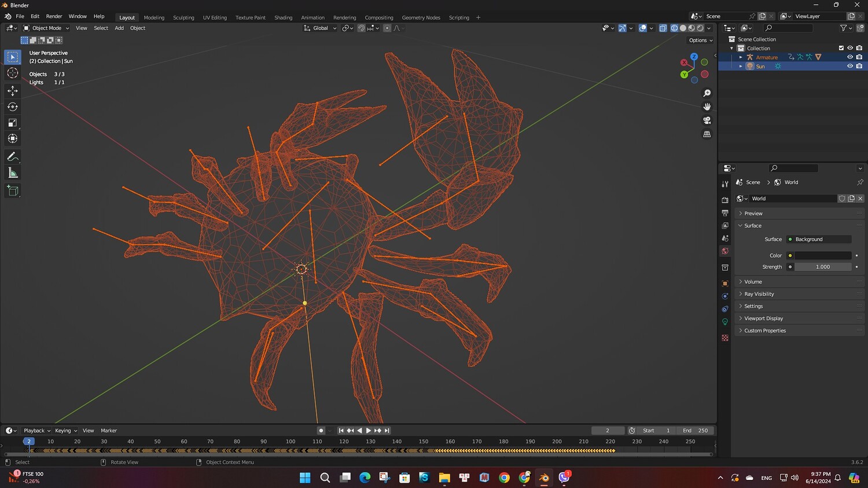Activate the Transform tool
This screenshot has height=488, width=868.
(13, 138)
